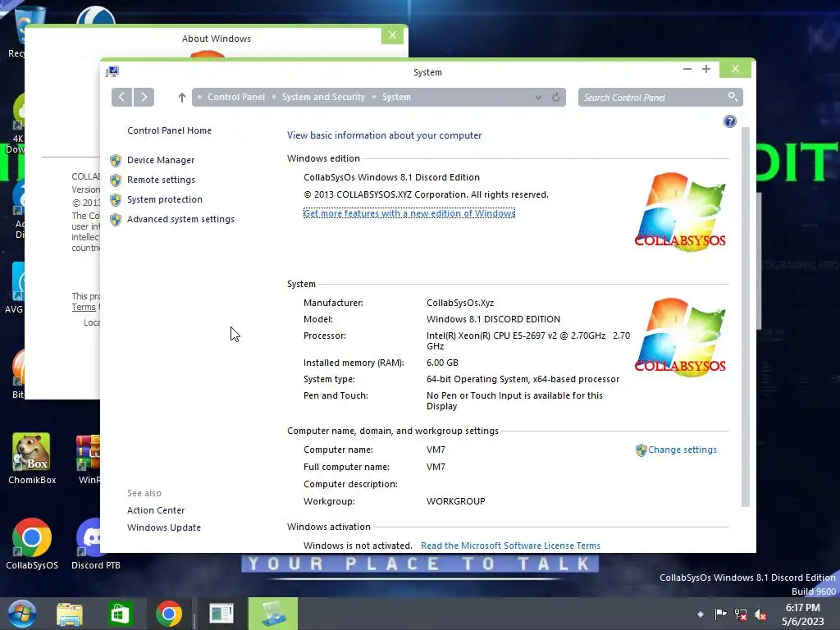Open System protection
Image resolution: width=840 pixels, height=630 pixels.
pos(164,199)
